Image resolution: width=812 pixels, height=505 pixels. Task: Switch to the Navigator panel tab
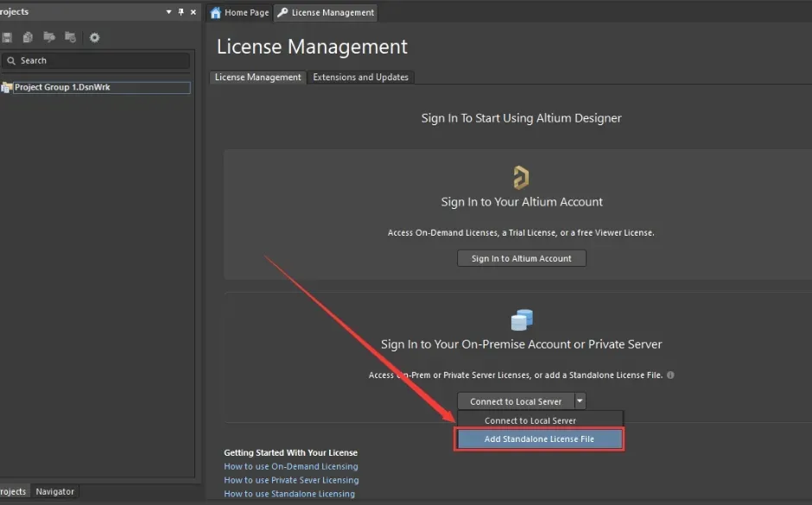pyautogui.click(x=54, y=491)
